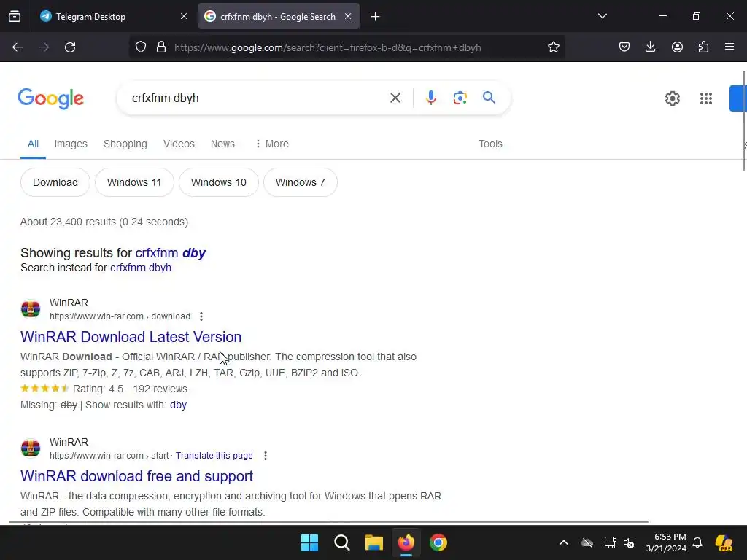Click first result WinRAR favicon

(31, 308)
